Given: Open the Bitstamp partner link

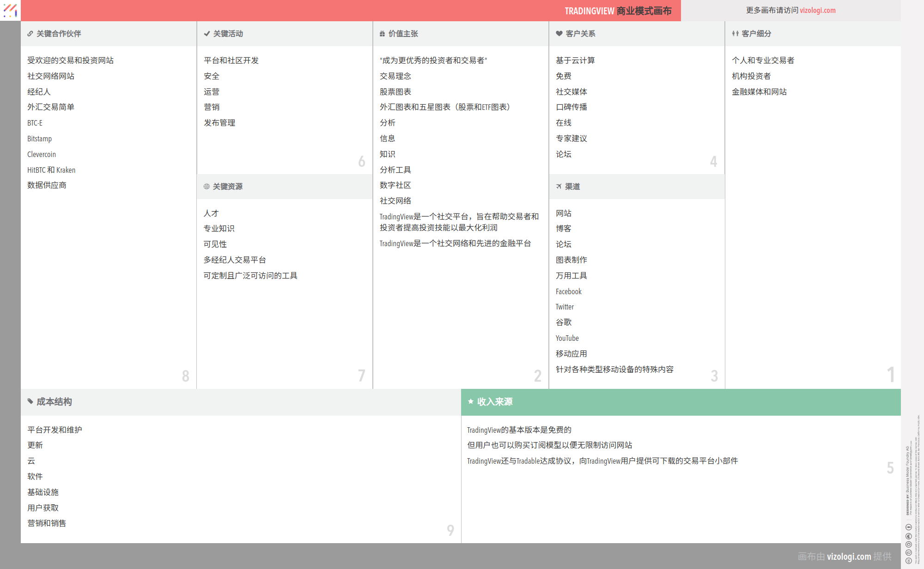Looking at the screenshot, I should (39, 138).
